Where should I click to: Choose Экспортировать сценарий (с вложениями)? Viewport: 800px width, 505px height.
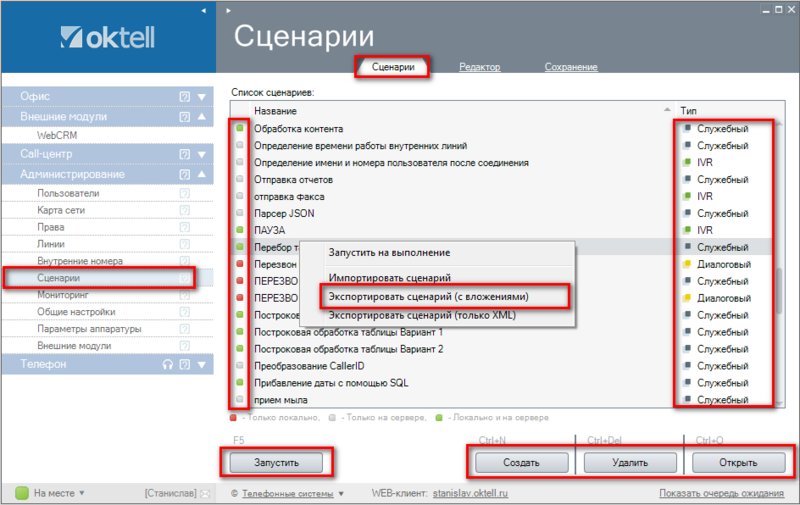coord(443,297)
